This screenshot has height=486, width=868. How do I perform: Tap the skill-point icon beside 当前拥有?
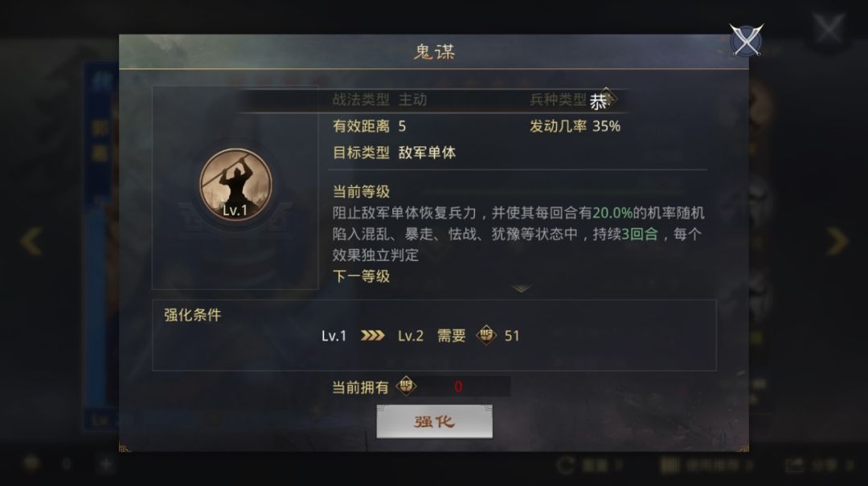pyautogui.click(x=406, y=386)
